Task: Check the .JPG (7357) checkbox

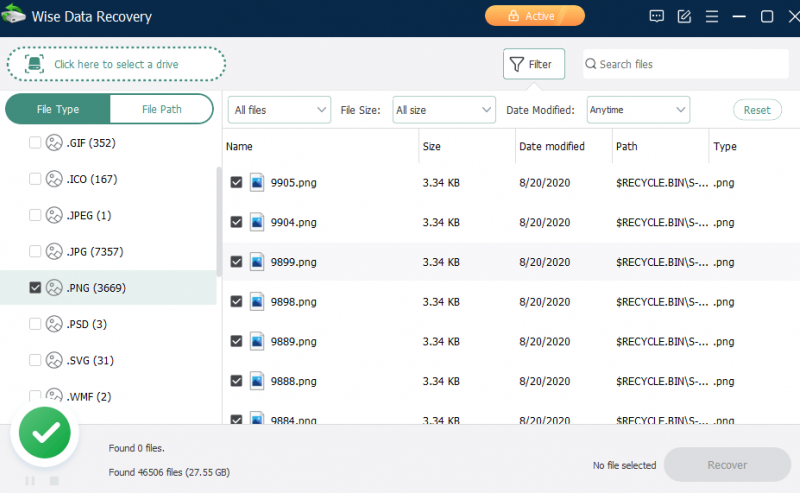Action: coord(35,251)
